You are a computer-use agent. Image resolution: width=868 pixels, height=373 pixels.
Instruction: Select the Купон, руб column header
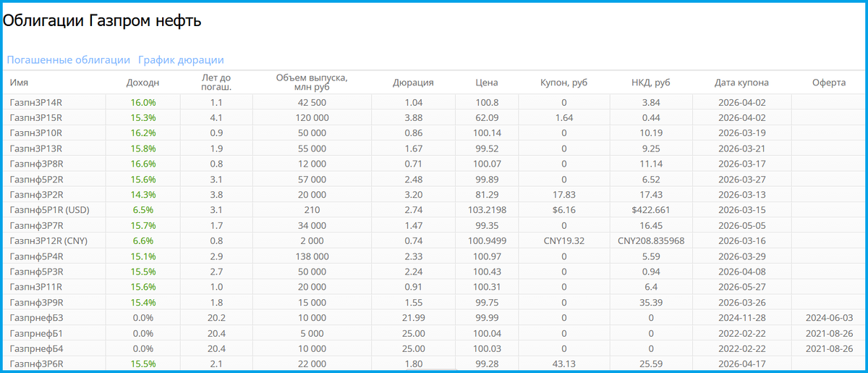[x=563, y=83]
